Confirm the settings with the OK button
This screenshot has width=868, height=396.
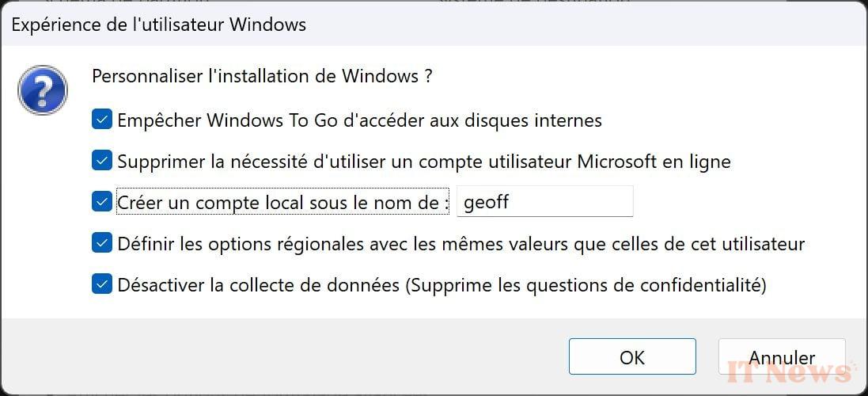[632, 357]
